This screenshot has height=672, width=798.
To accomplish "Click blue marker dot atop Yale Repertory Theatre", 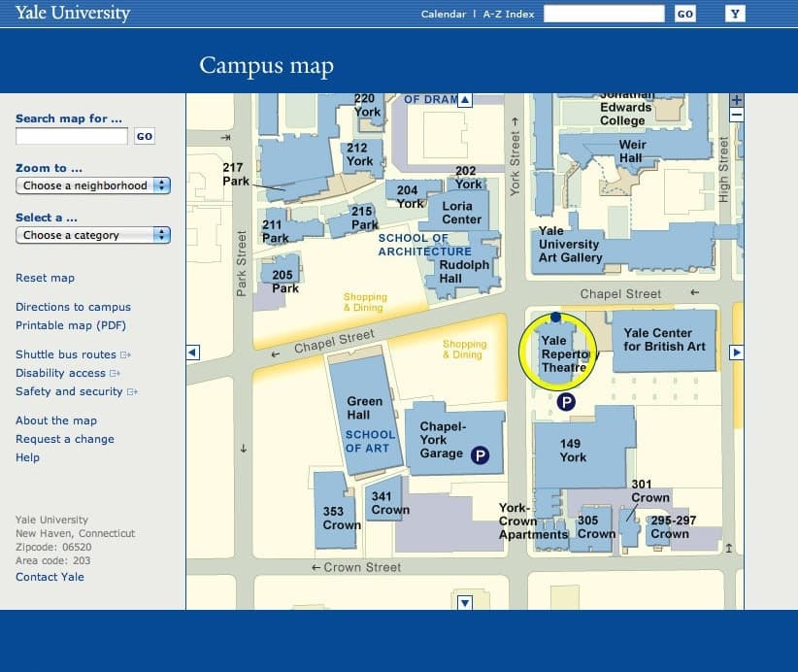I will (555, 318).
